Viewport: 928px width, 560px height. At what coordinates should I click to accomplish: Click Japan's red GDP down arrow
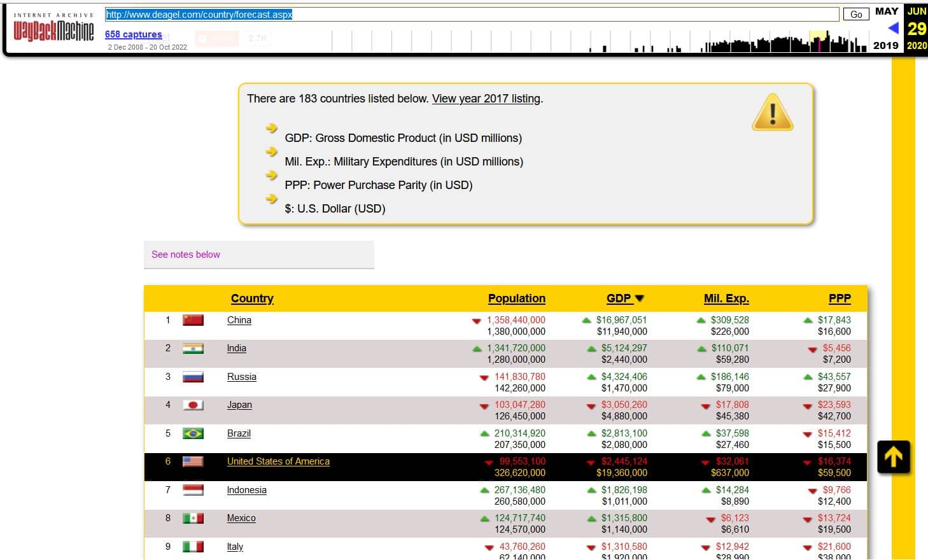tap(591, 406)
